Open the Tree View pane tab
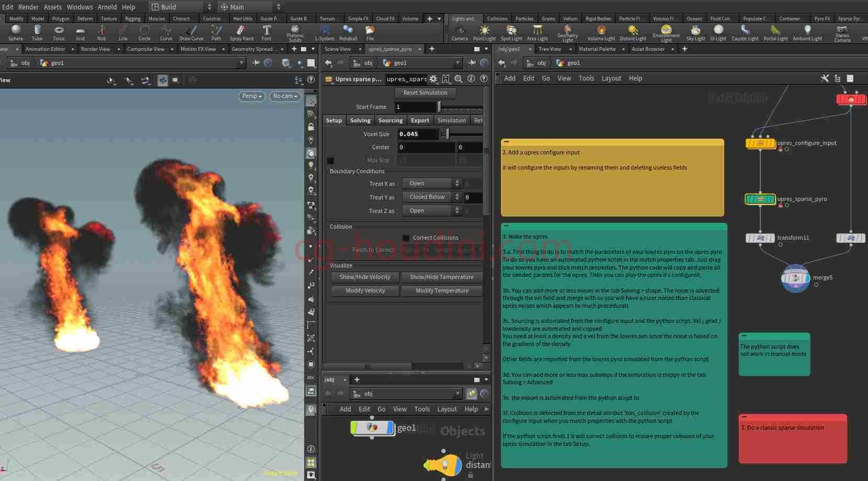Screen dimensions: 868x481 click(x=549, y=49)
